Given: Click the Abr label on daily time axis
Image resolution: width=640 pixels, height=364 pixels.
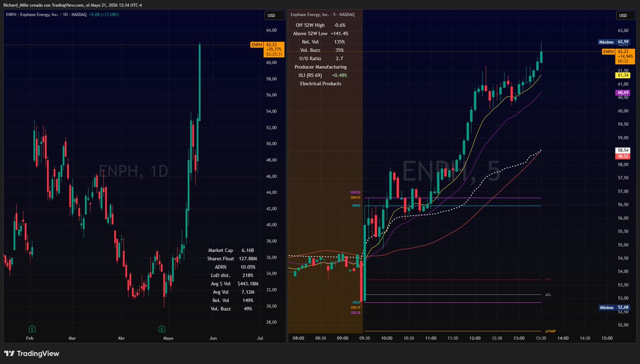Looking at the screenshot, I should [121, 338].
